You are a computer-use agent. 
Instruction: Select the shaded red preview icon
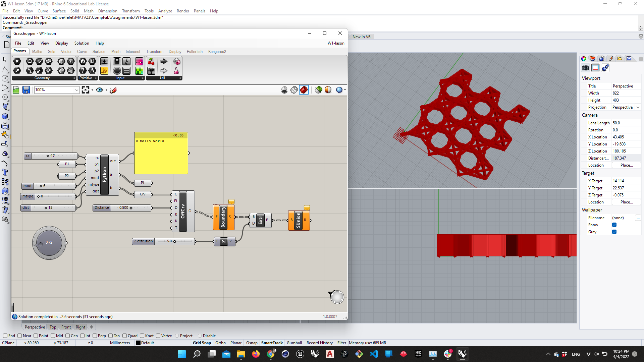(x=304, y=90)
